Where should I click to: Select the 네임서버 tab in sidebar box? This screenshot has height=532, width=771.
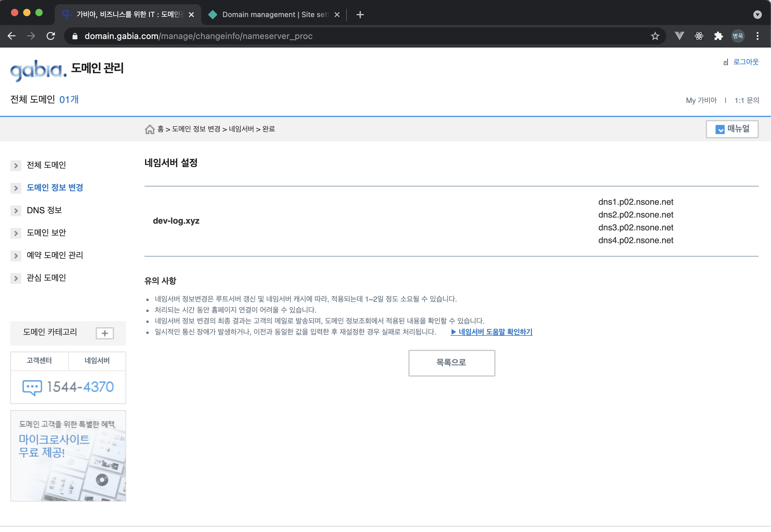coord(97,361)
